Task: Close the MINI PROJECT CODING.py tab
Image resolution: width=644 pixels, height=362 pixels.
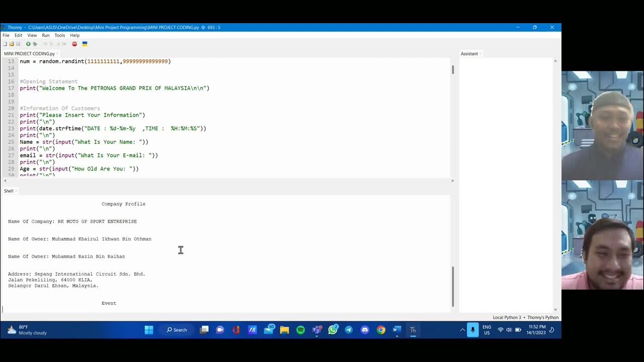Action: coord(57,54)
